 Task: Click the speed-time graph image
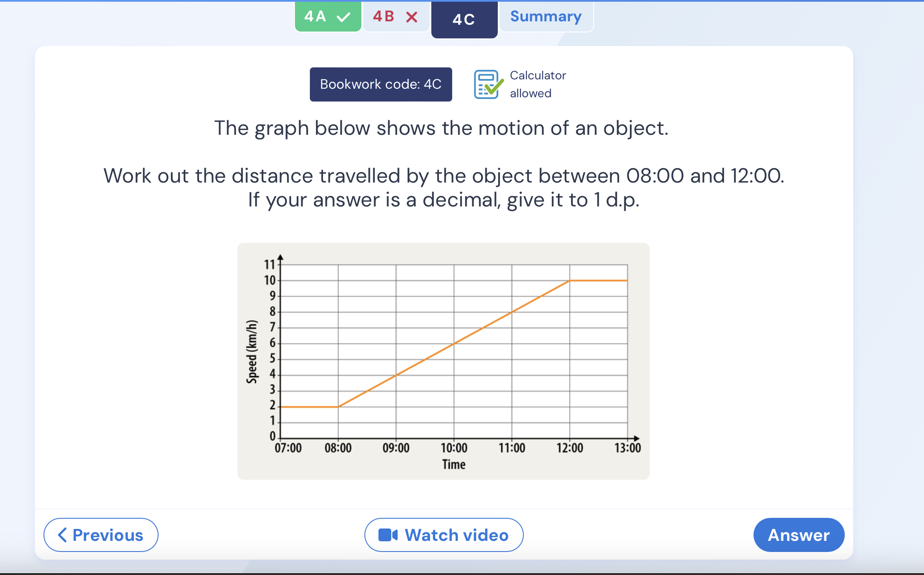pyautogui.click(x=443, y=361)
